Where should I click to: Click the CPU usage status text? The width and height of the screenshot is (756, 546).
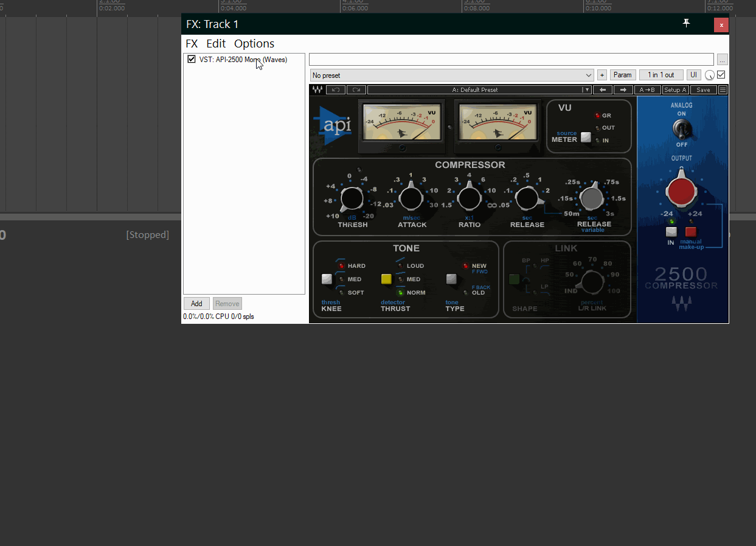(219, 317)
